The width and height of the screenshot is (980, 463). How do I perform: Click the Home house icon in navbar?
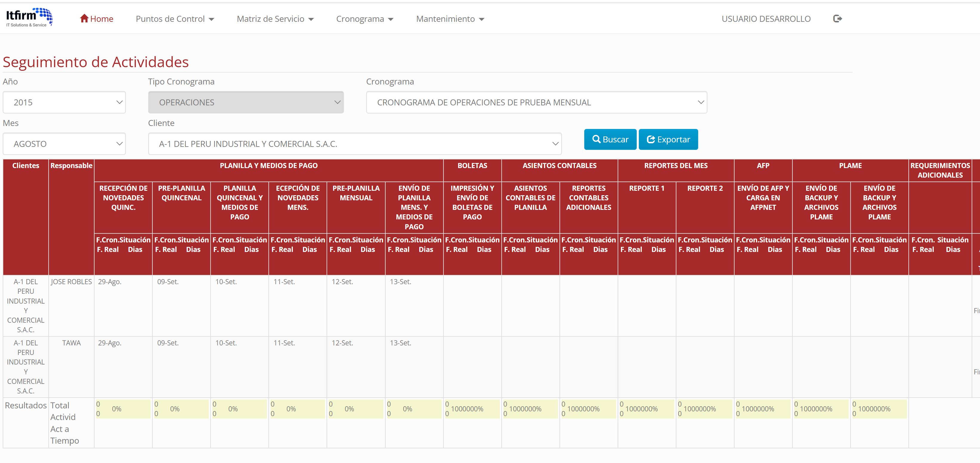click(x=84, y=18)
